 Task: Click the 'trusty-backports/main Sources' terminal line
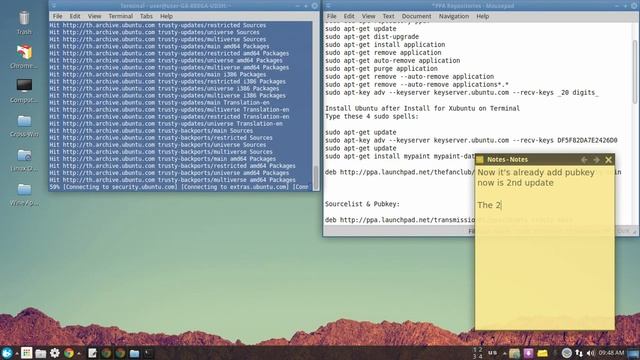click(151, 131)
